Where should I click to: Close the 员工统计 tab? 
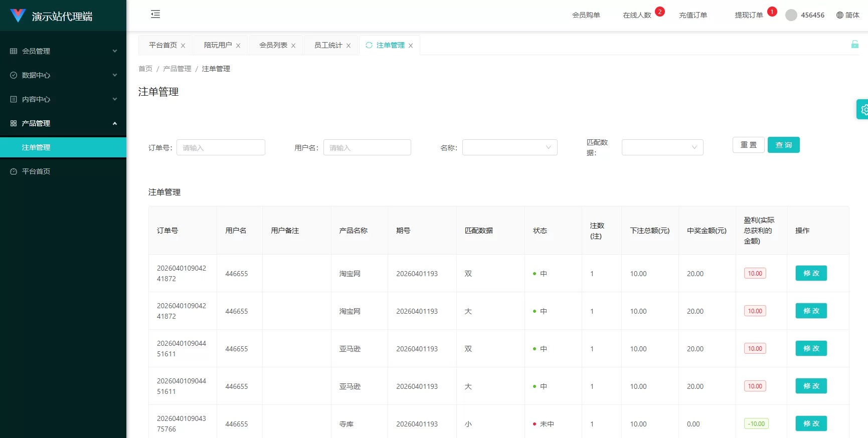pyautogui.click(x=349, y=46)
